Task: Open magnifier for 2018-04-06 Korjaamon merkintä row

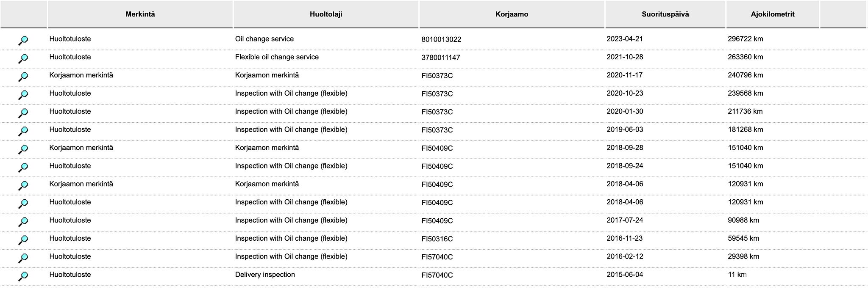Action: (x=23, y=185)
